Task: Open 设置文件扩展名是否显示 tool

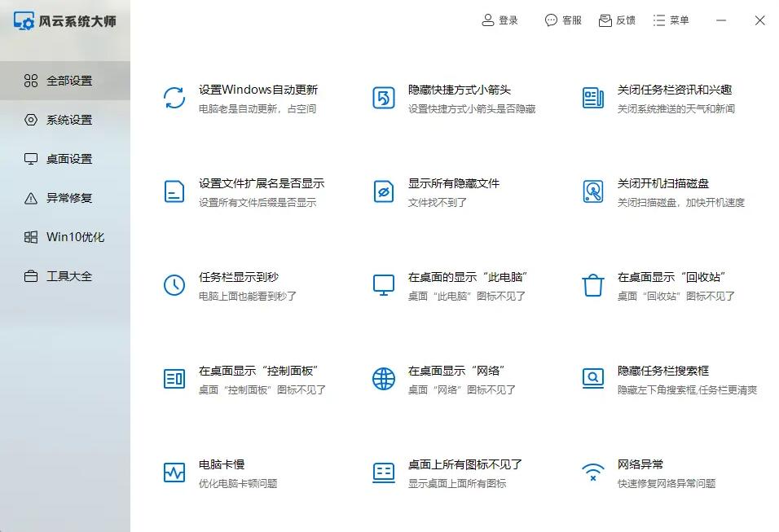Action: tap(173, 191)
